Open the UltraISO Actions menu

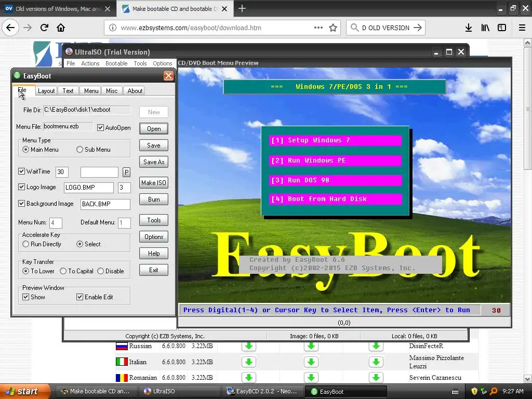pos(90,63)
